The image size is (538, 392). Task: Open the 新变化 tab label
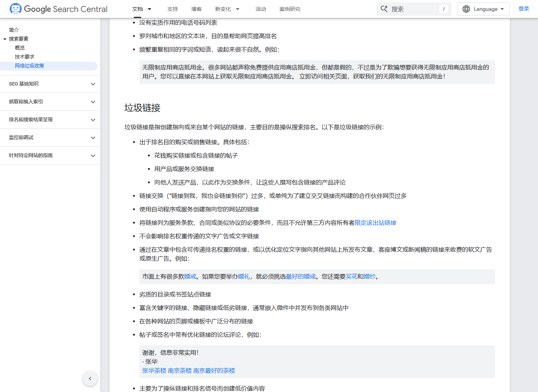(223, 9)
